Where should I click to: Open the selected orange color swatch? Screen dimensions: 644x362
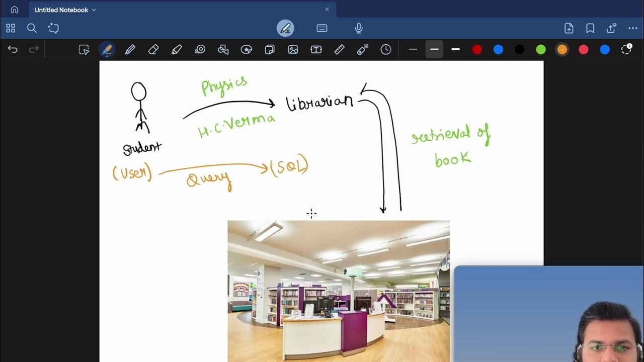(562, 49)
